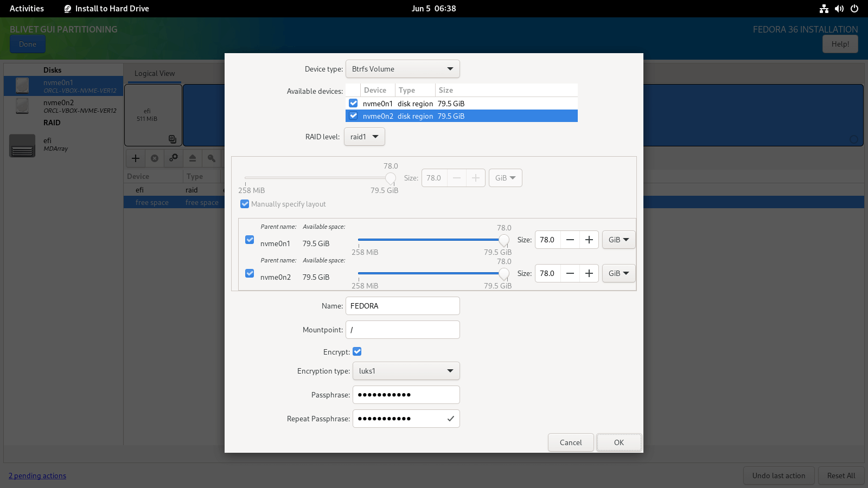Toggle the nvme0n1 parent checkbox in layout

(250, 240)
